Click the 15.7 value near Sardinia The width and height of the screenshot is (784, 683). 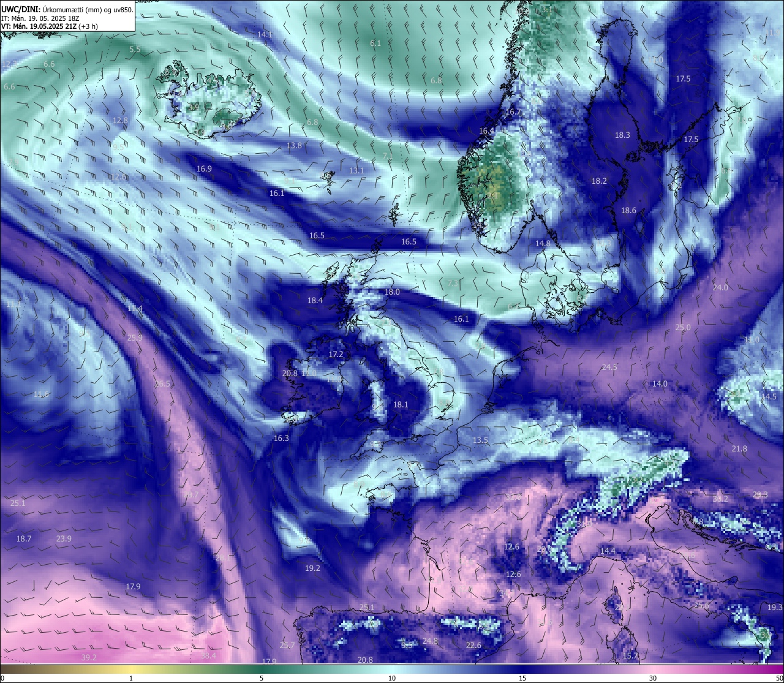630,655
